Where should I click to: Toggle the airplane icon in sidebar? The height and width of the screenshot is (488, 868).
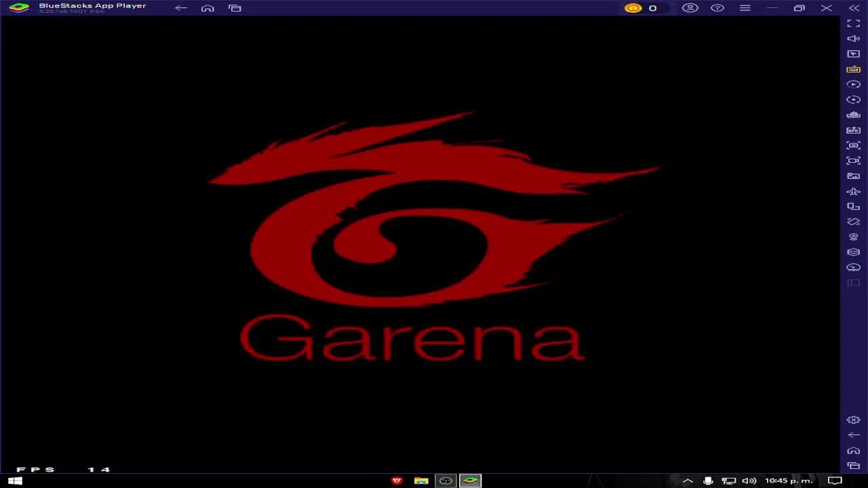(853, 191)
